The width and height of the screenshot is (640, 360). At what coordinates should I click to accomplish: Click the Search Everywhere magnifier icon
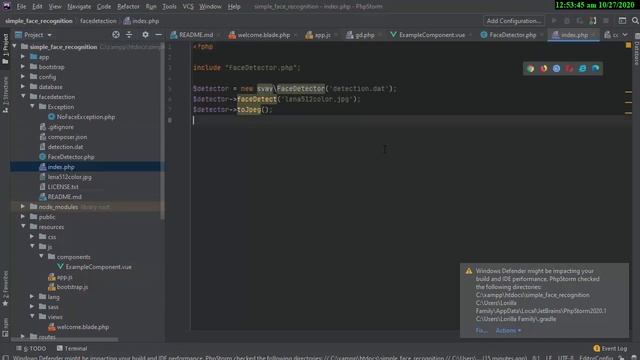[x=635, y=21]
